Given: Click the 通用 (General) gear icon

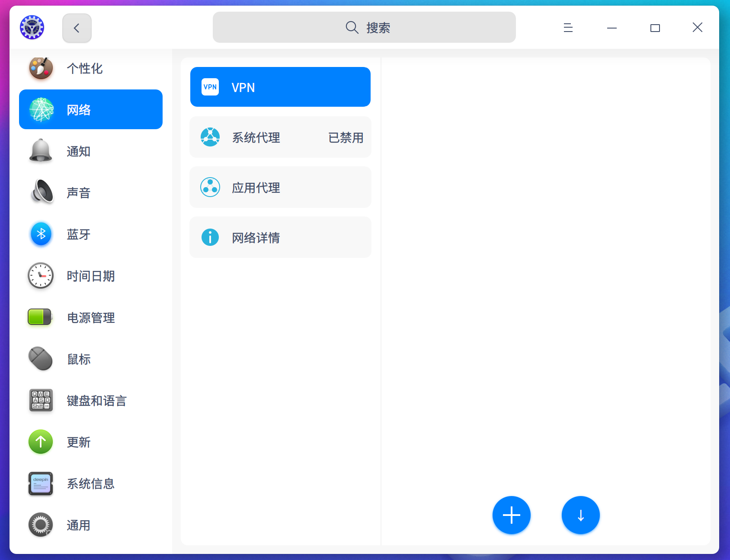Looking at the screenshot, I should click(x=40, y=525).
